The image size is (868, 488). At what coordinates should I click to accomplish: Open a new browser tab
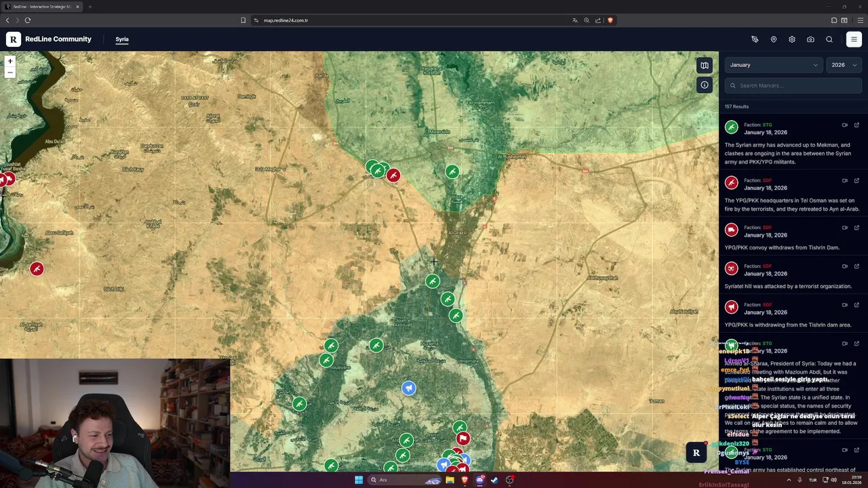point(90,7)
